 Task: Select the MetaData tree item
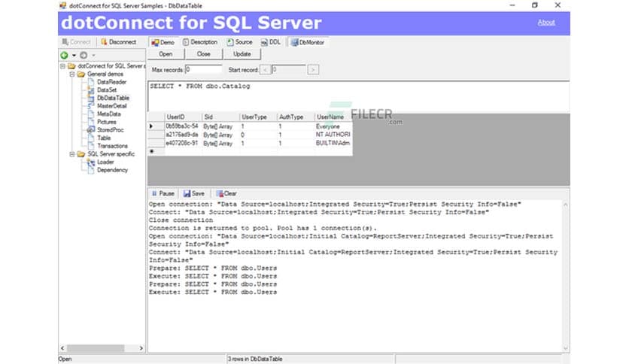point(108,114)
